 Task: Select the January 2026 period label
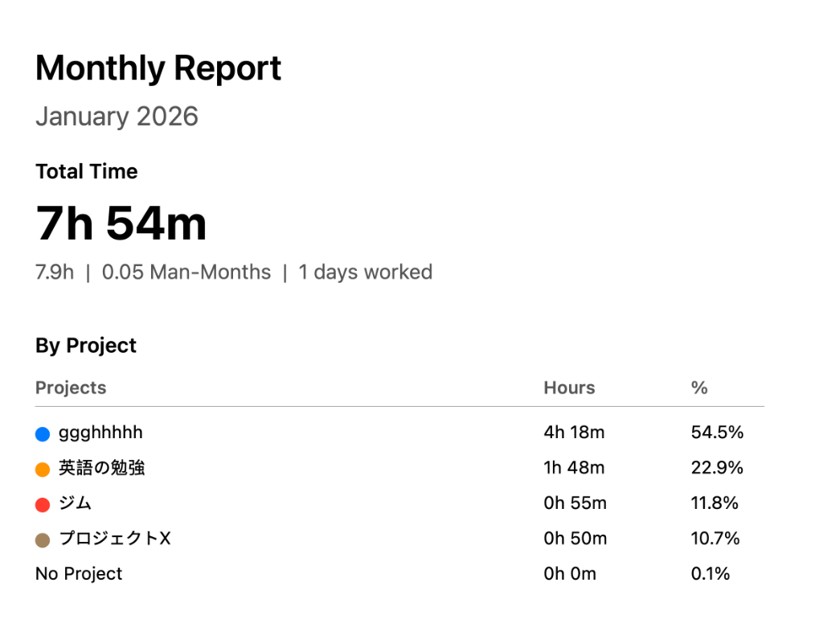[x=117, y=117]
